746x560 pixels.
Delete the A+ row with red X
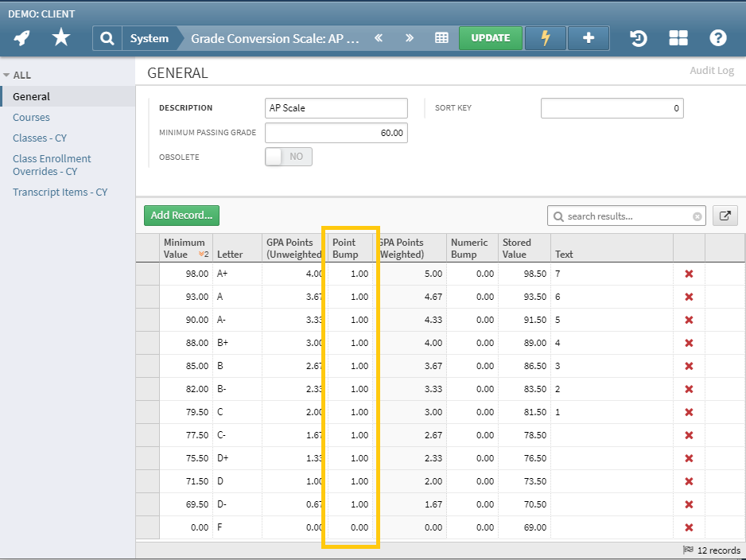tap(689, 274)
